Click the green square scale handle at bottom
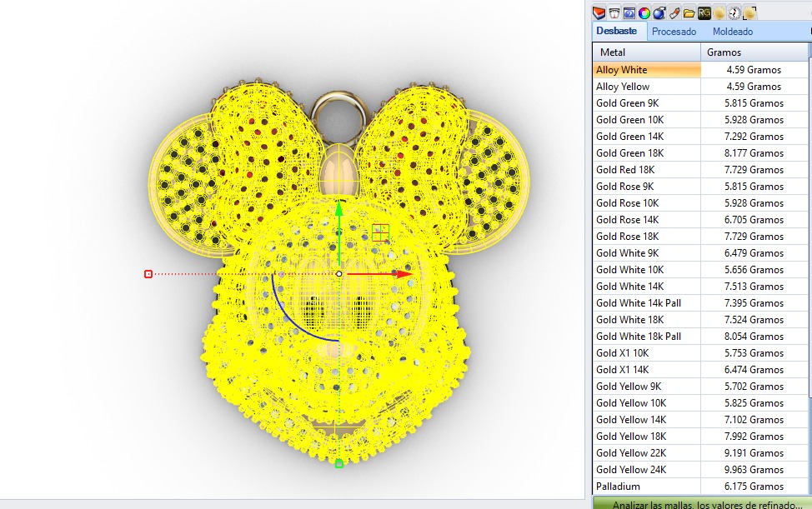Screen dimensions: 812x509 (x=339, y=464)
